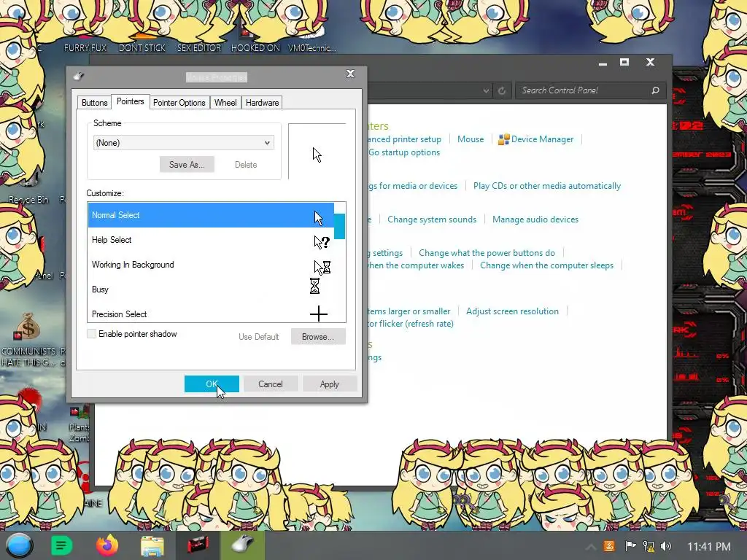Click the red toolbox taskbar icon
747x560 pixels.
(198, 545)
